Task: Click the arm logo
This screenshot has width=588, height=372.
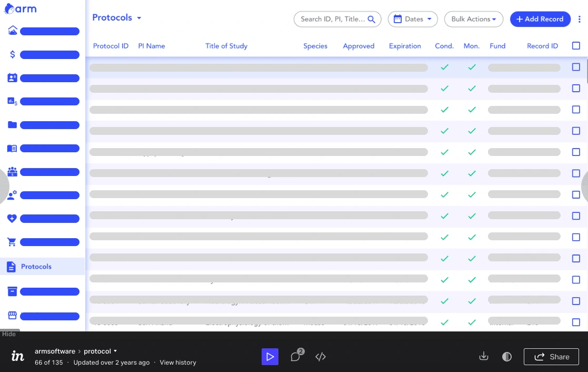Action: point(20,8)
